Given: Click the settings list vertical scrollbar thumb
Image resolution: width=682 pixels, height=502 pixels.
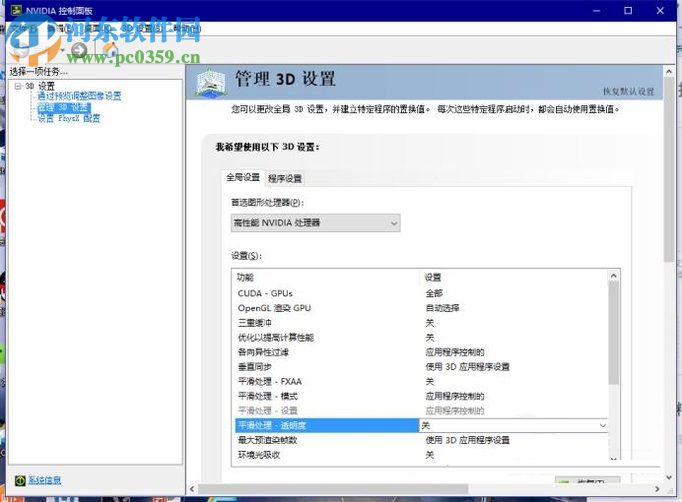Looking at the screenshot, I should coord(614,333).
